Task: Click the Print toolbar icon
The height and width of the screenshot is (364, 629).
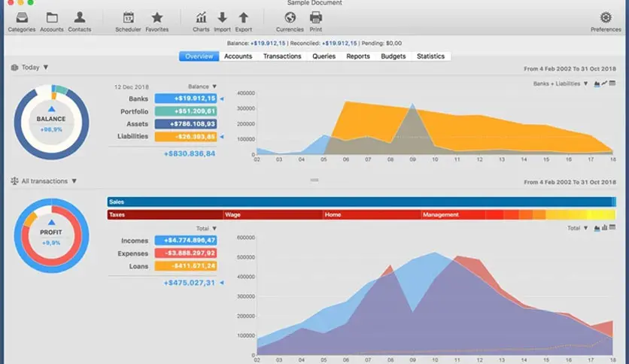Action: (316, 17)
